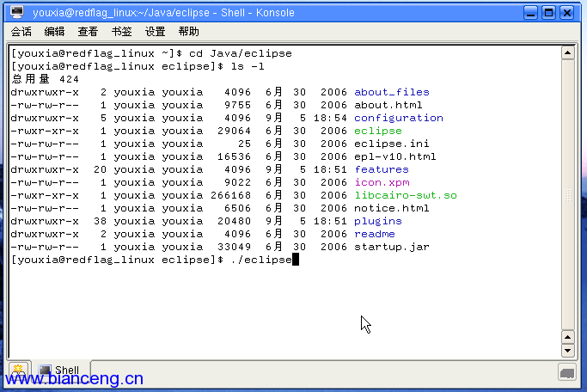The height and width of the screenshot is (392, 587).
Task: Click the close-session icon at bottom right
Action: [566, 372]
